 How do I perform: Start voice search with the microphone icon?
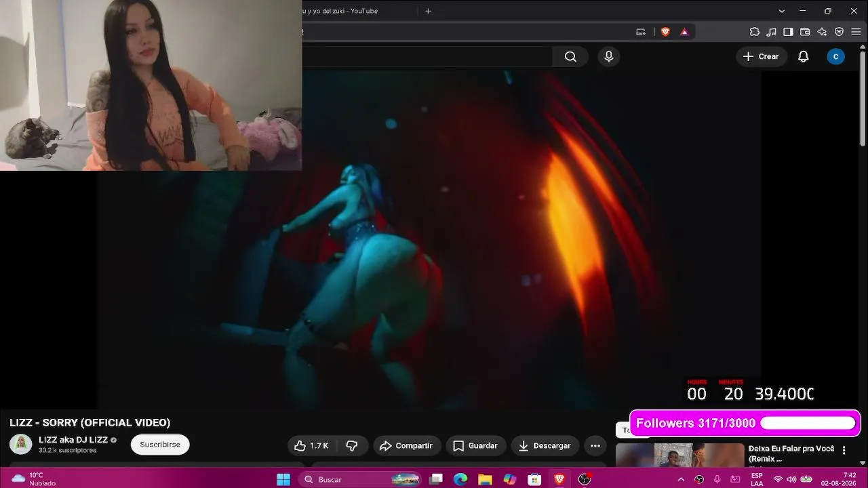point(608,57)
